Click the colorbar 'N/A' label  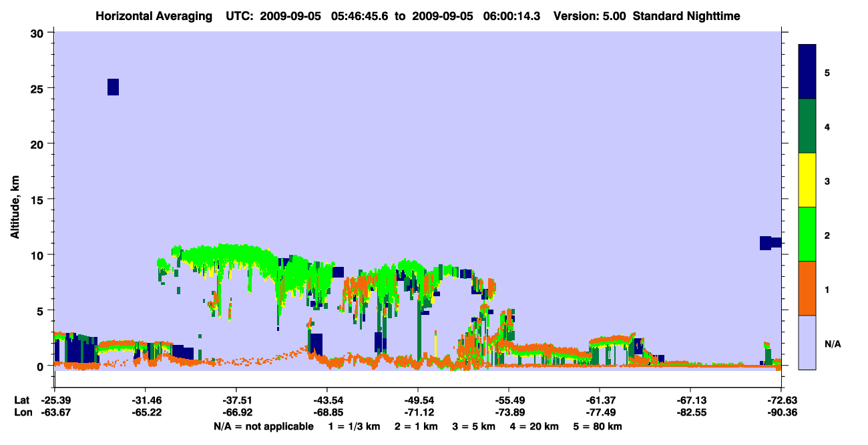[833, 344]
